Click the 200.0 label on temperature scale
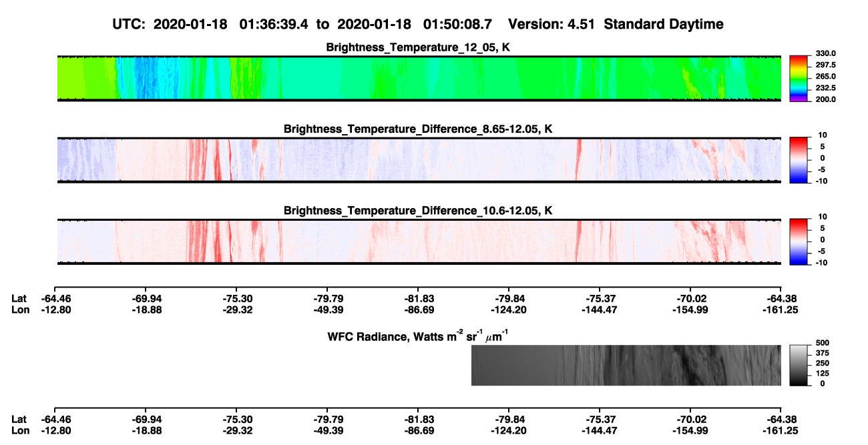 click(x=825, y=99)
